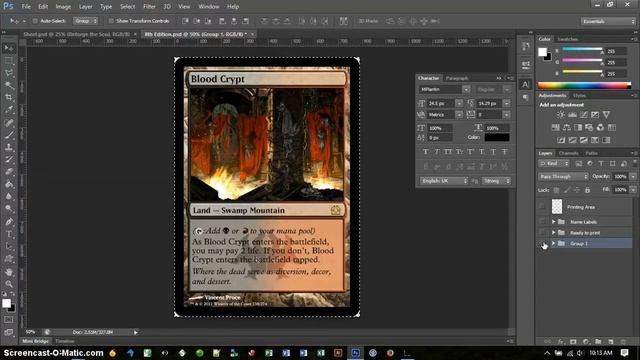This screenshot has width=640, height=360.
Task: Toggle Quick Mask mode icon
Action: pos(9,320)
